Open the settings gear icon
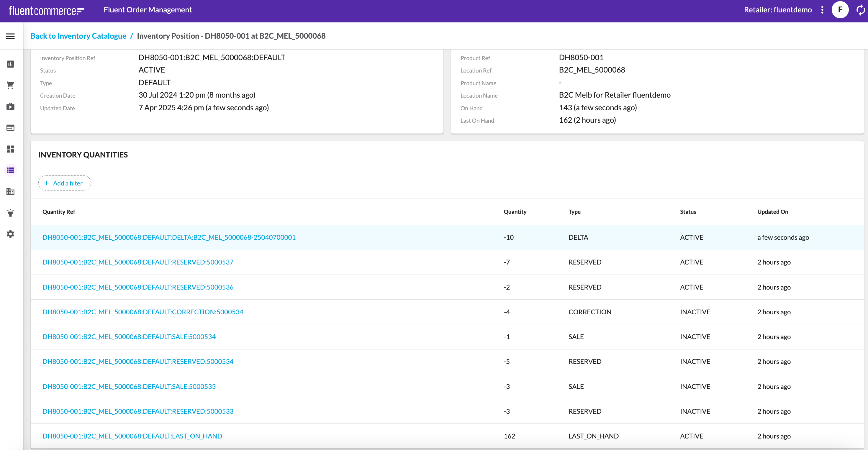868x450 pixels. point(10,234)
